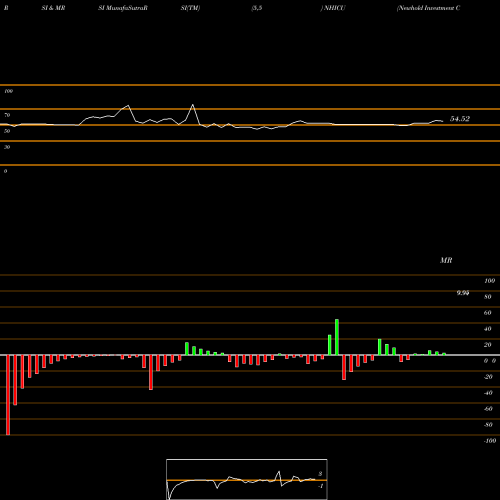The width and height of the screenshot is (500, 500).
Task: Click the MR axis label -60
Action: coord(488,409)
